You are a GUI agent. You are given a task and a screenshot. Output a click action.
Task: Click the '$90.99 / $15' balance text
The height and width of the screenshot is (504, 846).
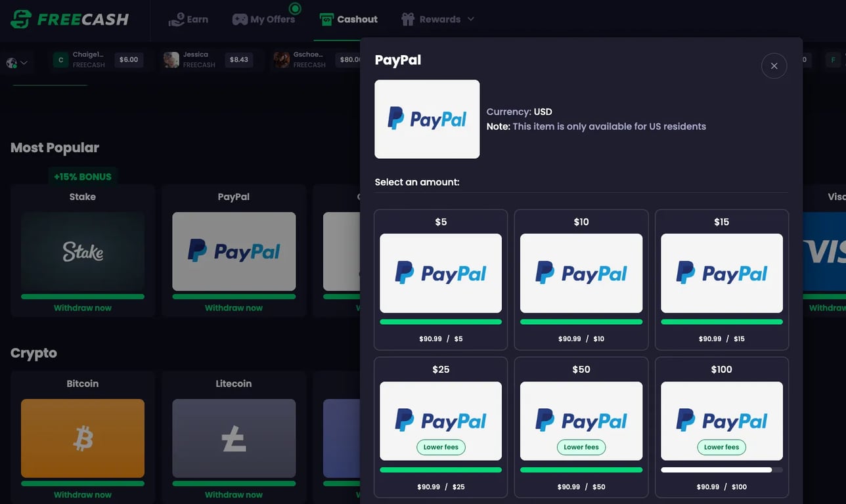click(x=722, y=339)
